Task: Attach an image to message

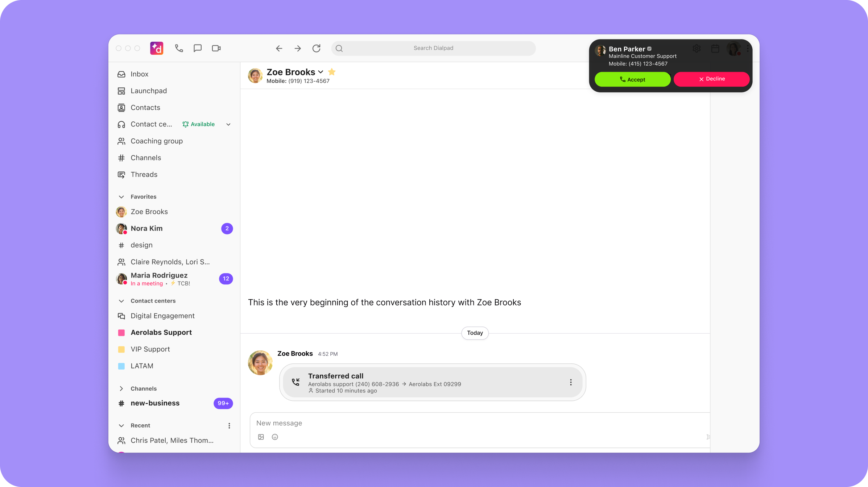Action: tap(261, 437)
